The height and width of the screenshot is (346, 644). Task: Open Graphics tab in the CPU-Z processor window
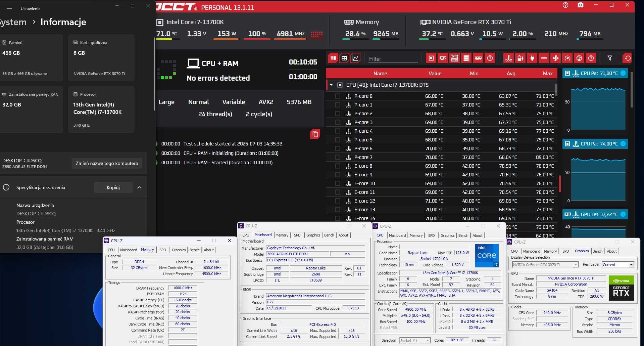pos(447,235)
